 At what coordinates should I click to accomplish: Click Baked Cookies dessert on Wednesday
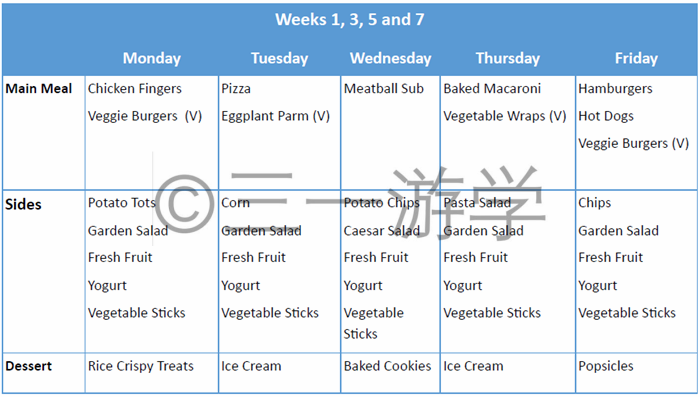tap(388, 366)
